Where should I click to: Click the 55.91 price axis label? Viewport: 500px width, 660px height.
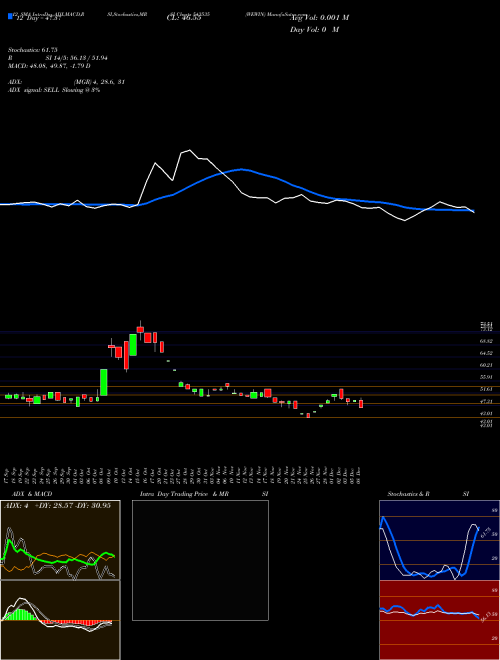(486, 378)
